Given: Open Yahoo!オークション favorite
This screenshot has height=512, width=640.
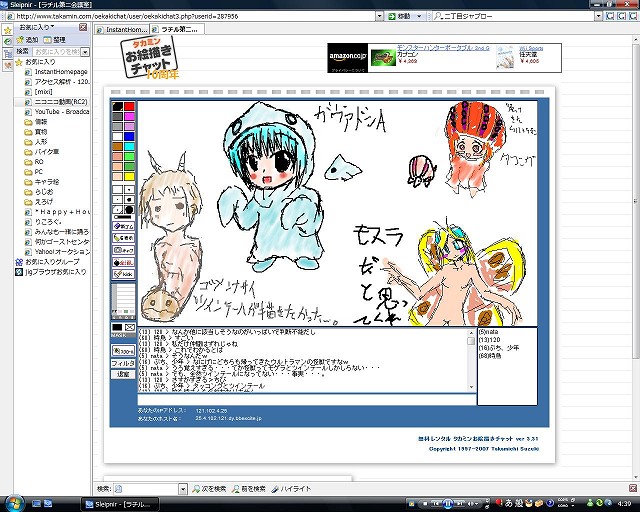Looking at the screenshot, I should (x=57, y=252).
